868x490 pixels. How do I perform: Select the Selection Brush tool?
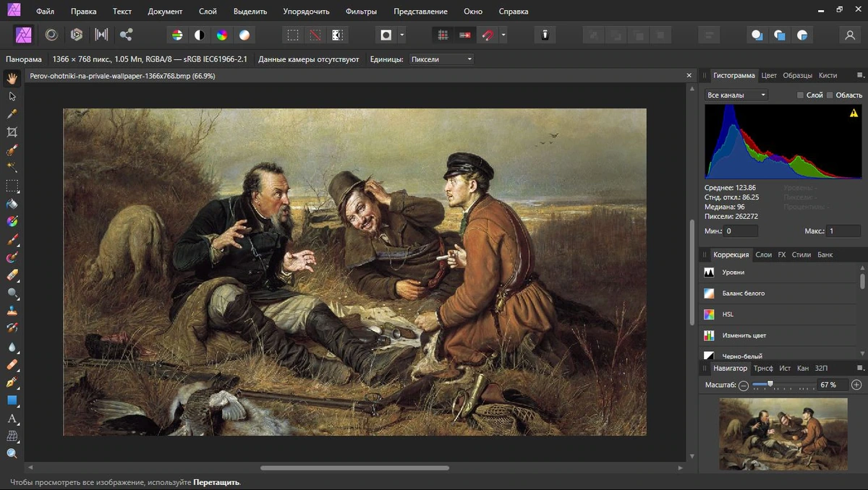click(12, 150)
